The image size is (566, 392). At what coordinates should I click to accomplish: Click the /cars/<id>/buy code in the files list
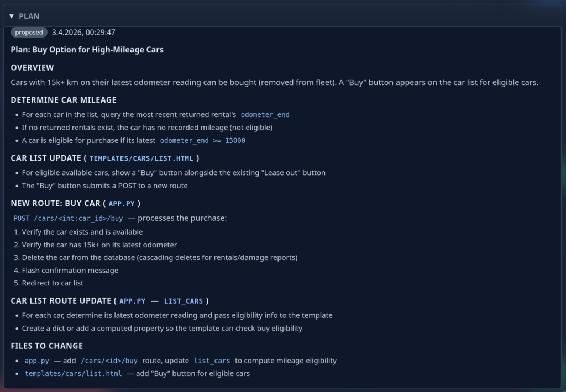[x=109, y=361]
